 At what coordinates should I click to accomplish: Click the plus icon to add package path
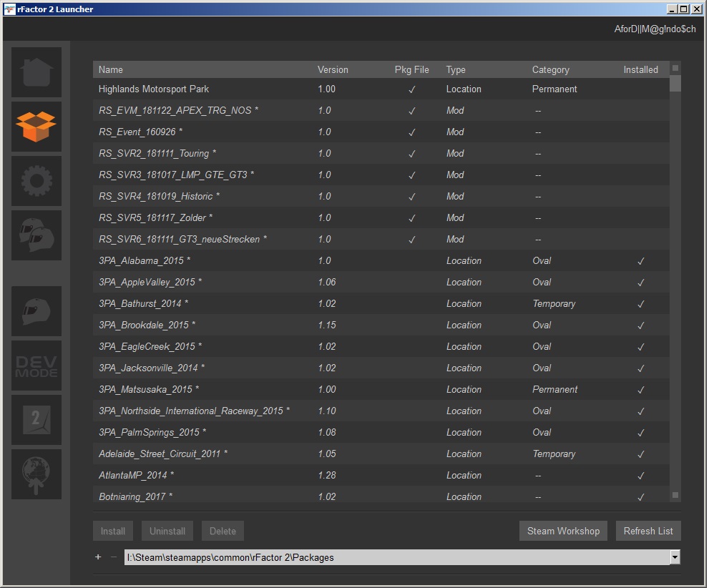coord(98,557)
